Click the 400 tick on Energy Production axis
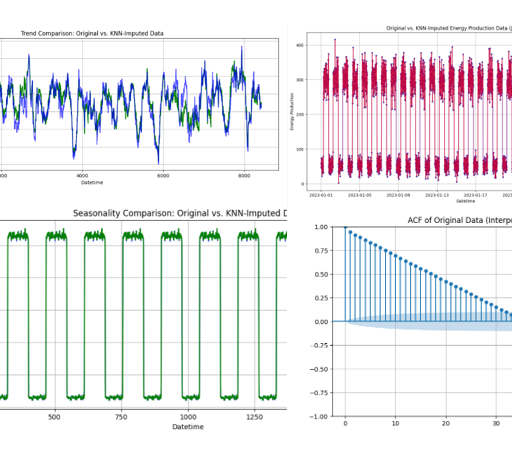The width and height of the screenshot is (512, 457). pyautogui.click(x=300, y=45)
